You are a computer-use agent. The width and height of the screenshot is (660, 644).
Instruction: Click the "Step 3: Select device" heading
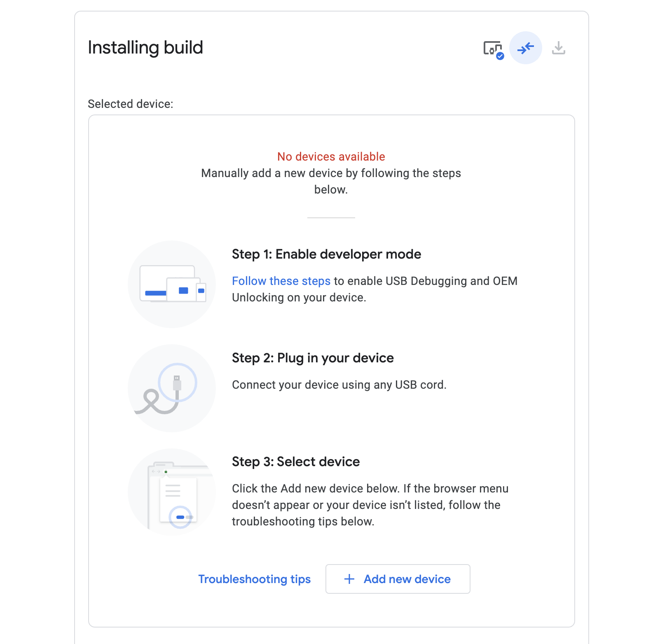coord(296,462)
